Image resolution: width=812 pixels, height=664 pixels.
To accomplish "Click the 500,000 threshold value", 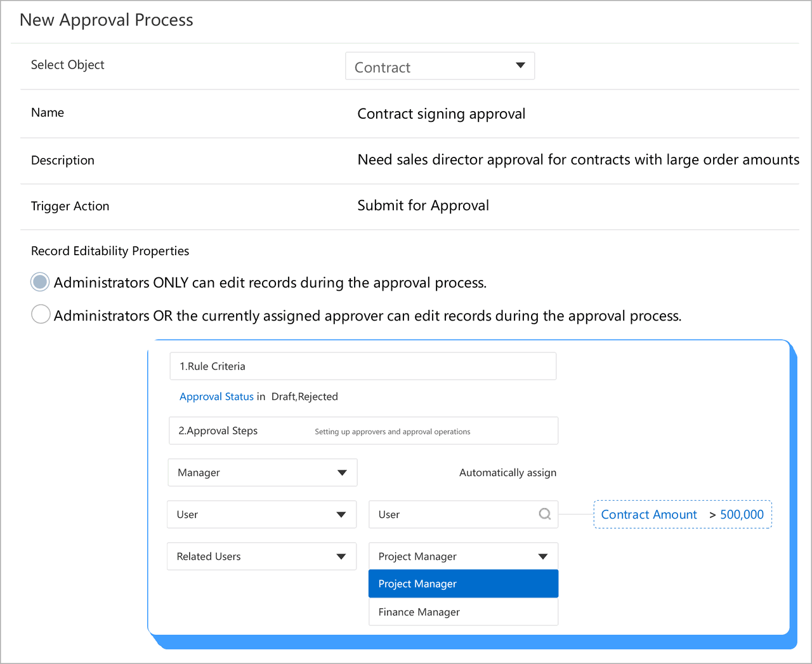I will 742,515.
